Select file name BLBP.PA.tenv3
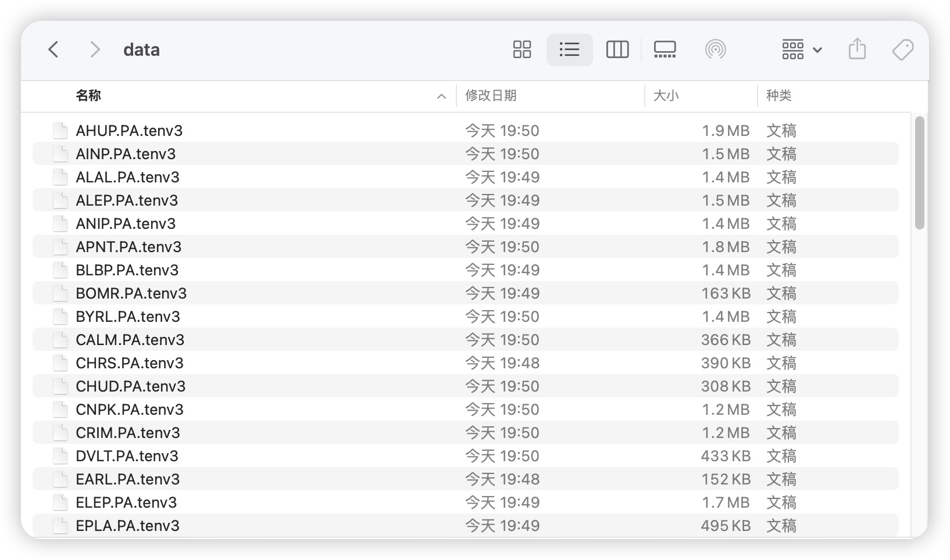This screenshot has height=560, width=950. coord(127,270)
